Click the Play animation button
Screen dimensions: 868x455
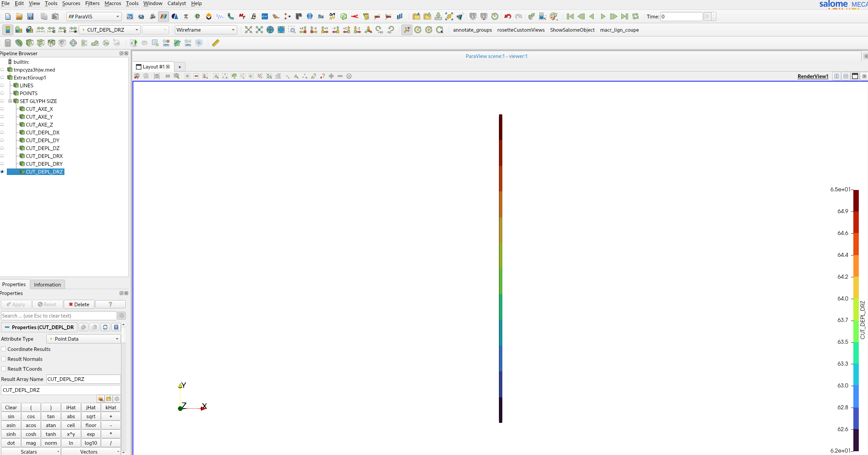pyautogui.click(x=603, y=16)
